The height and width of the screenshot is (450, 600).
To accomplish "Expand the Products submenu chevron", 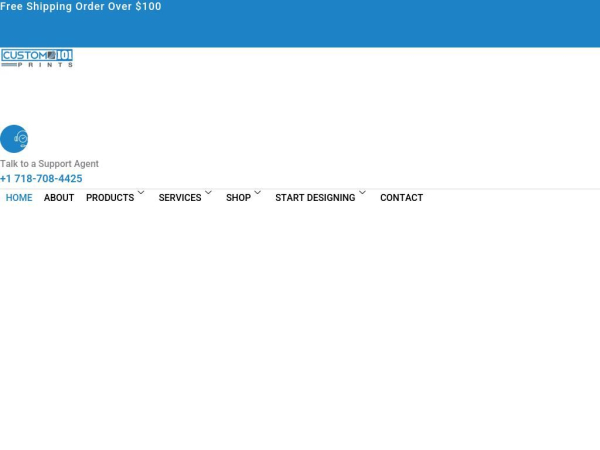I will [141, 193].
